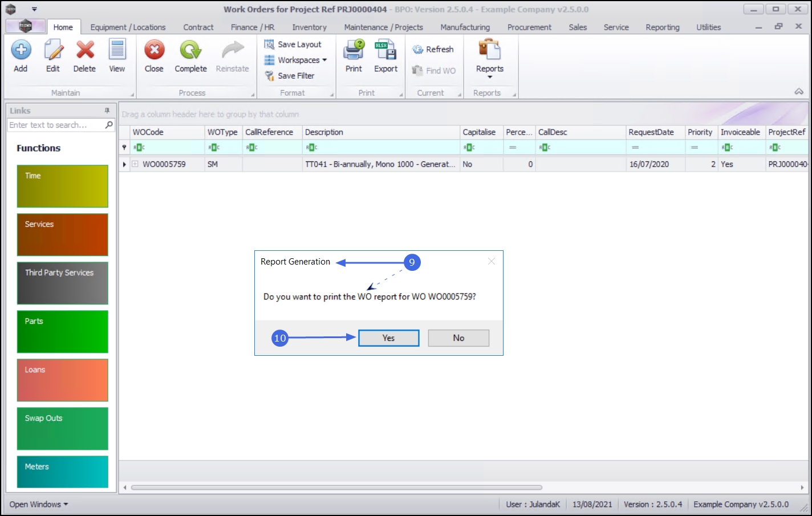Click Save Layout in Format group
The height and width of the screenshot is (516, 812).
click(x=293, y=44)
